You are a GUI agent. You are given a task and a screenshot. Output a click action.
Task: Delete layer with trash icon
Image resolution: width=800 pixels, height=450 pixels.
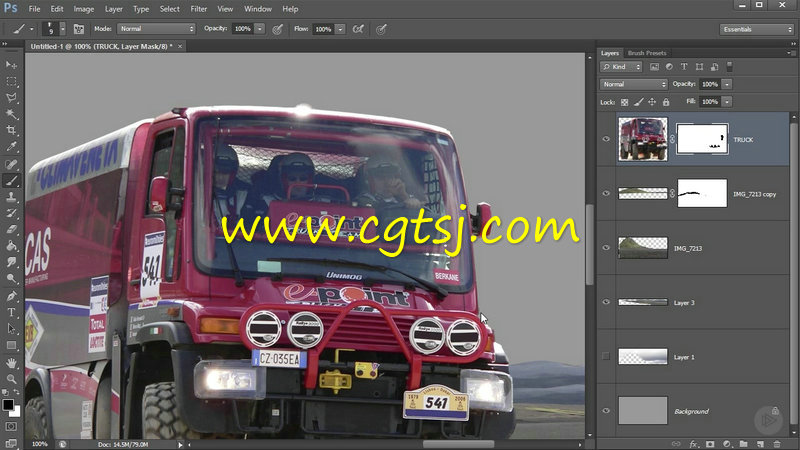777,444
